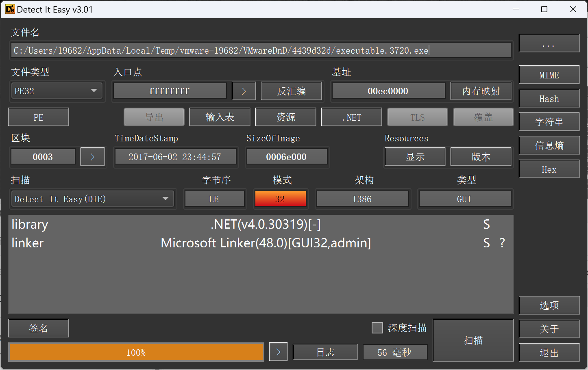588x370 pixels.
Task: Click the GUI type field
Action: pos(465,199)
